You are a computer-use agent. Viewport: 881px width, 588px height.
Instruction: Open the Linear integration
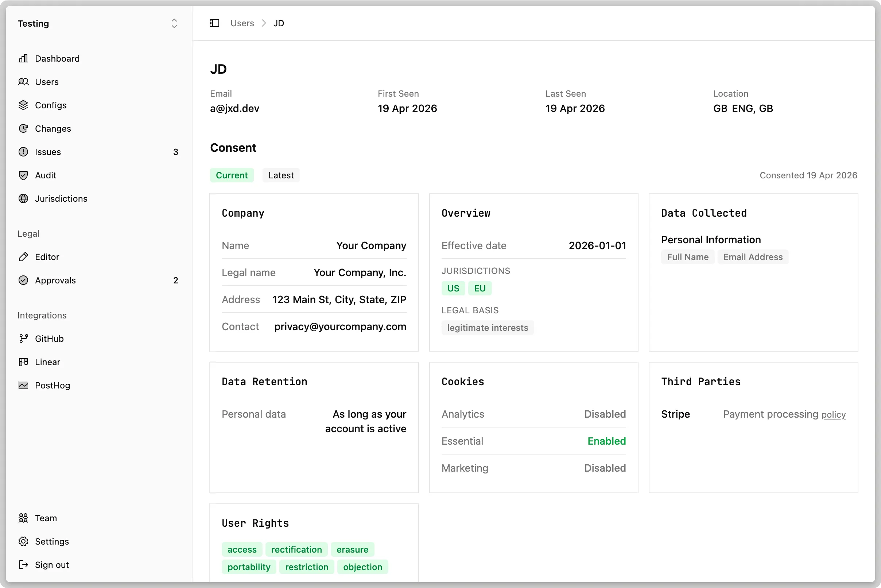[47, 362]
